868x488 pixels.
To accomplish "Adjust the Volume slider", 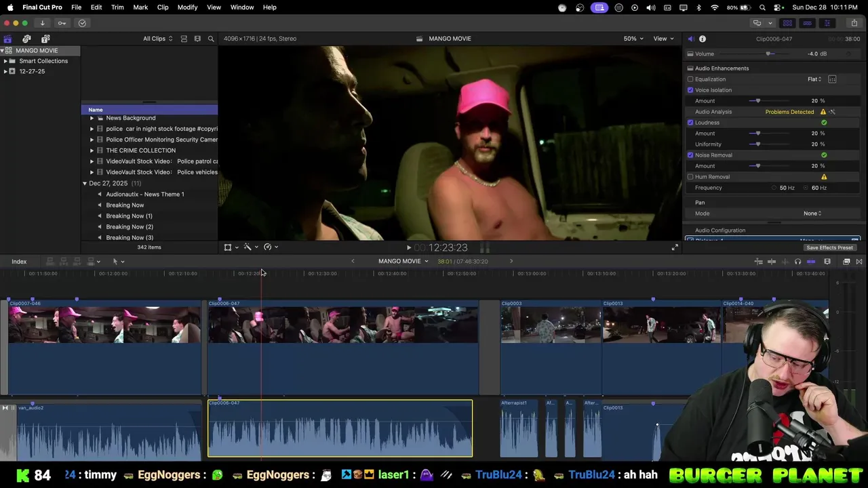I will [x=768, y=54].
